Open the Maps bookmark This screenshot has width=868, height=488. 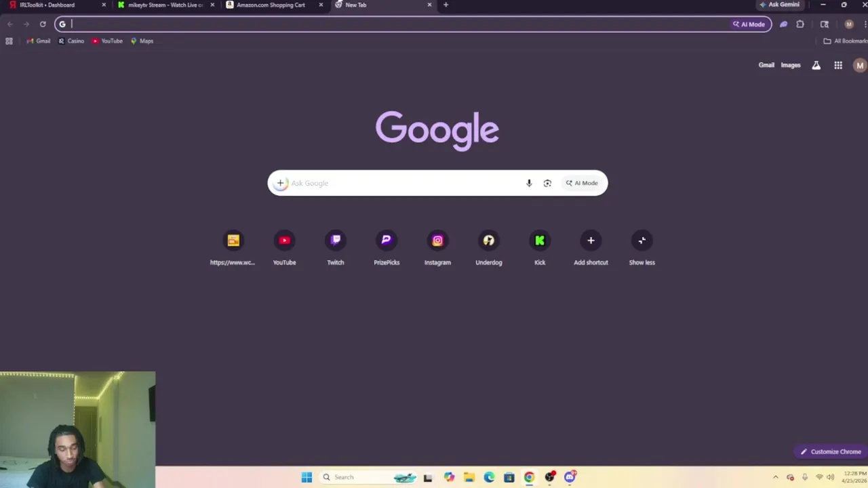(x=142, y=41)
